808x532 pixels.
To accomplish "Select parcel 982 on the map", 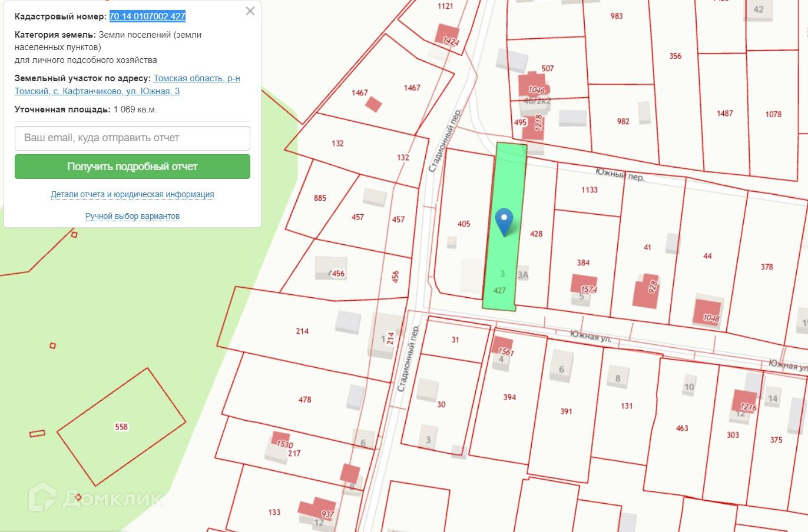I will click(623, 121).
